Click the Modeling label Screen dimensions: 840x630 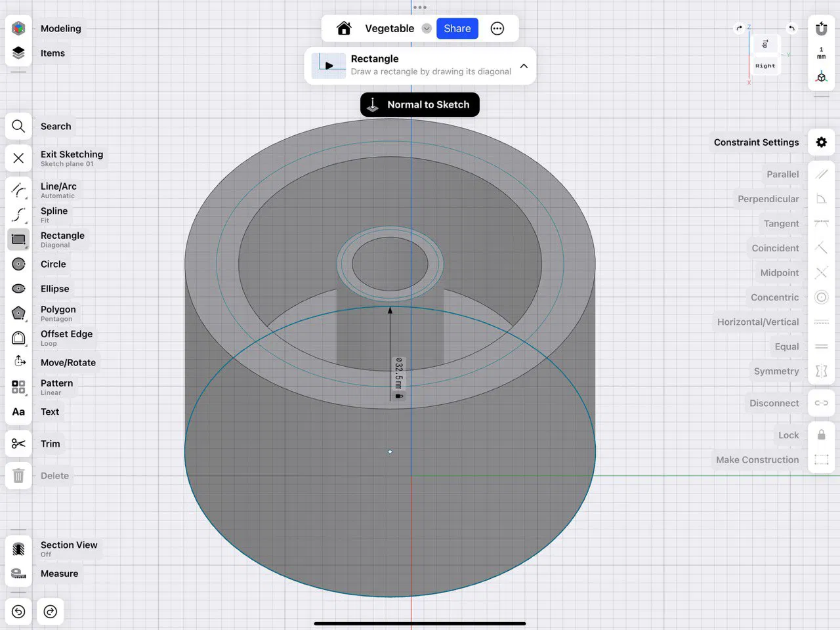tap(61, 28)
